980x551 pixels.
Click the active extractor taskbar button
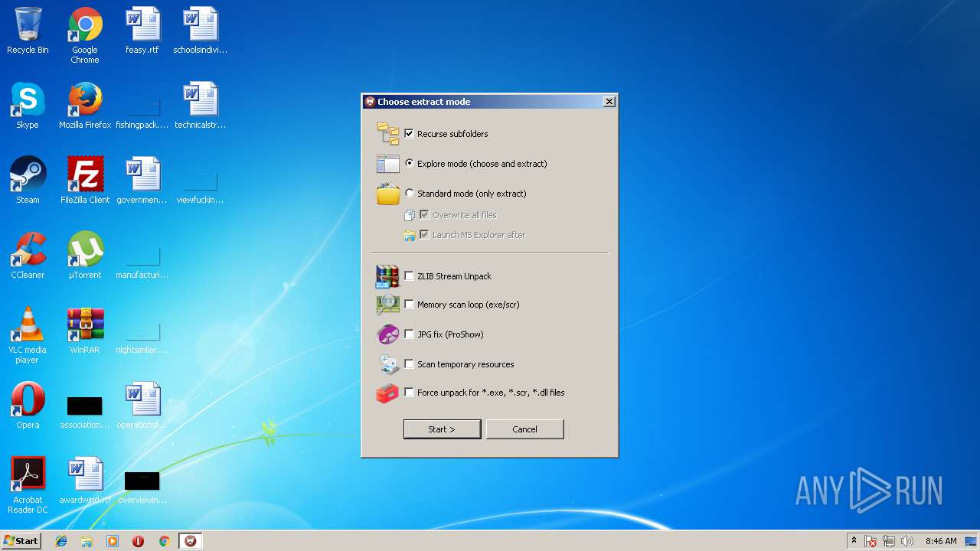190,541
